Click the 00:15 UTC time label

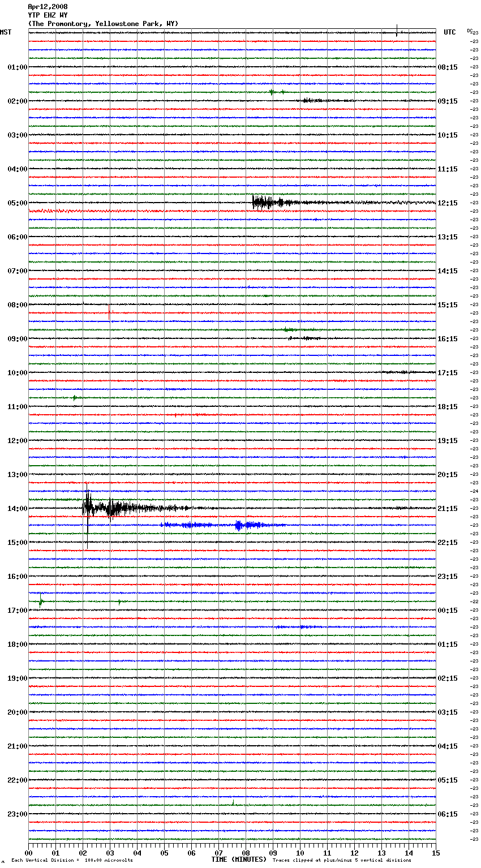tap(448, 611)
